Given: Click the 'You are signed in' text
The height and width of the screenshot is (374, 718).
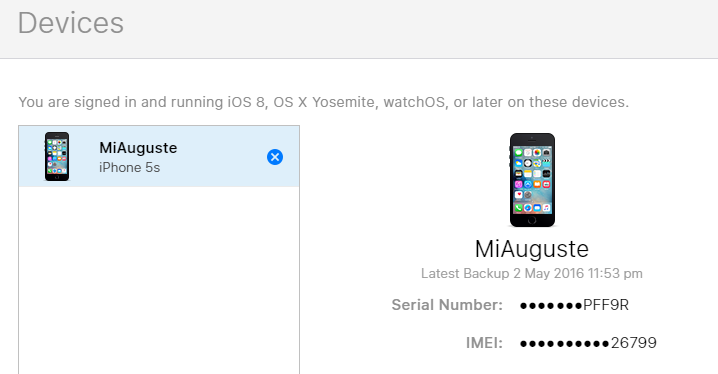Looking at the screenshot, I should (x=77, y=102).
